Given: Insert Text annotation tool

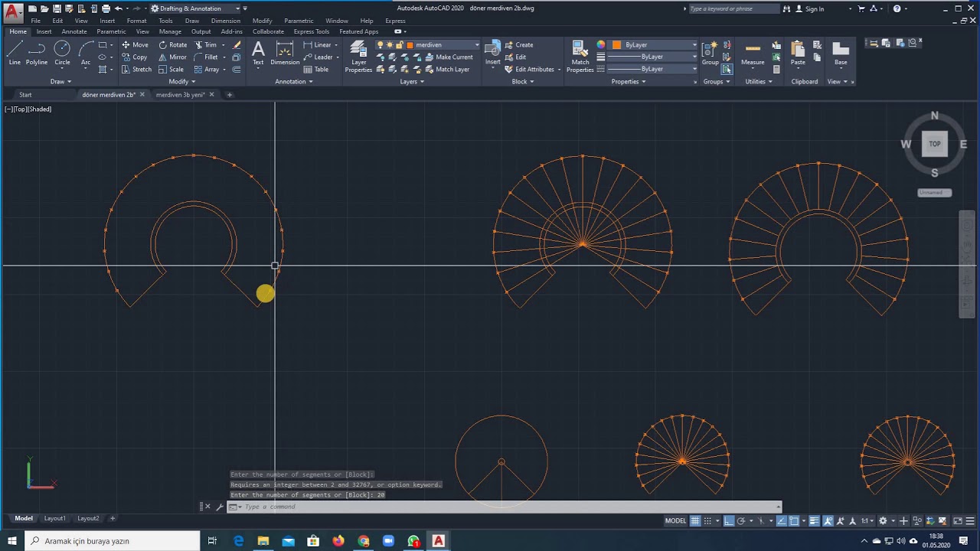Looking at the screenshot, I should click(x=258, y=53).
